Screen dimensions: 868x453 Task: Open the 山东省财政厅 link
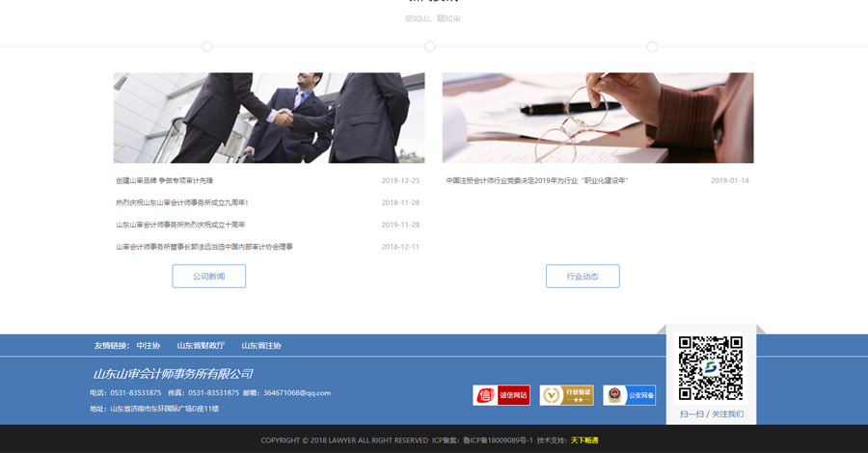201,346
